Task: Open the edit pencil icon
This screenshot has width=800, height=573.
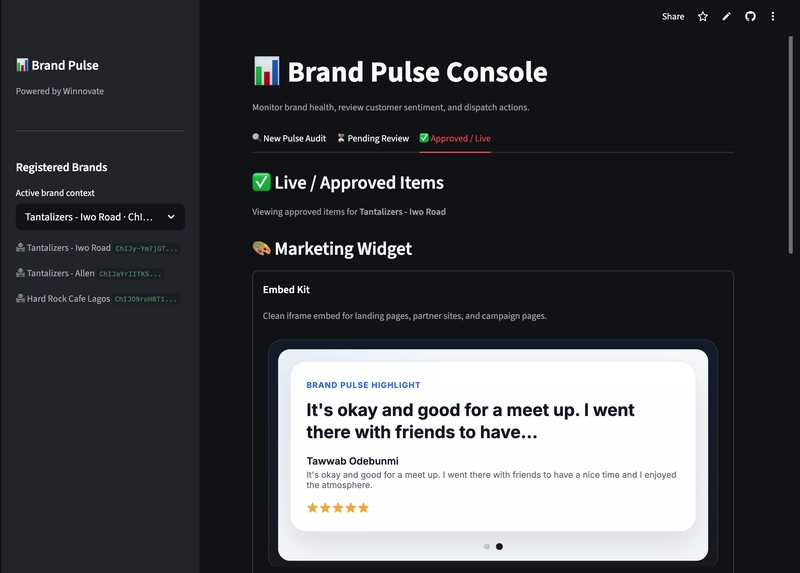Action: coord(727,16)
